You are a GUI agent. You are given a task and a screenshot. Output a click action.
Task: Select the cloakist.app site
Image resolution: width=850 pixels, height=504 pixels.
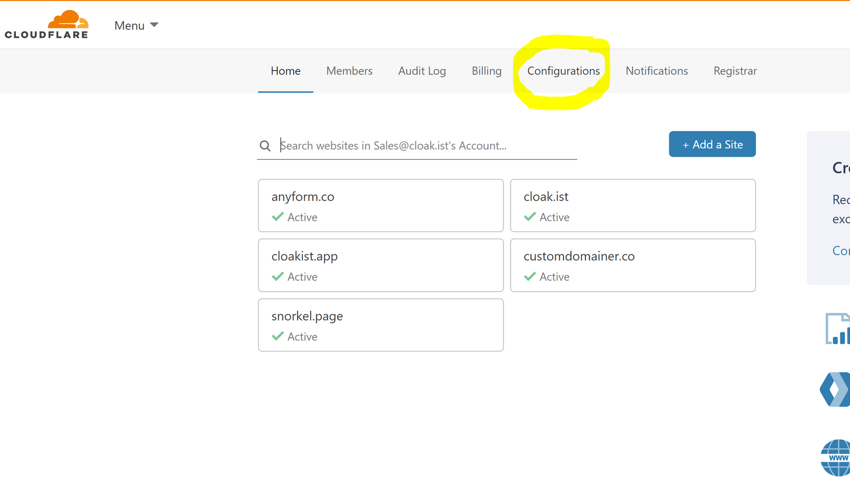380,265
